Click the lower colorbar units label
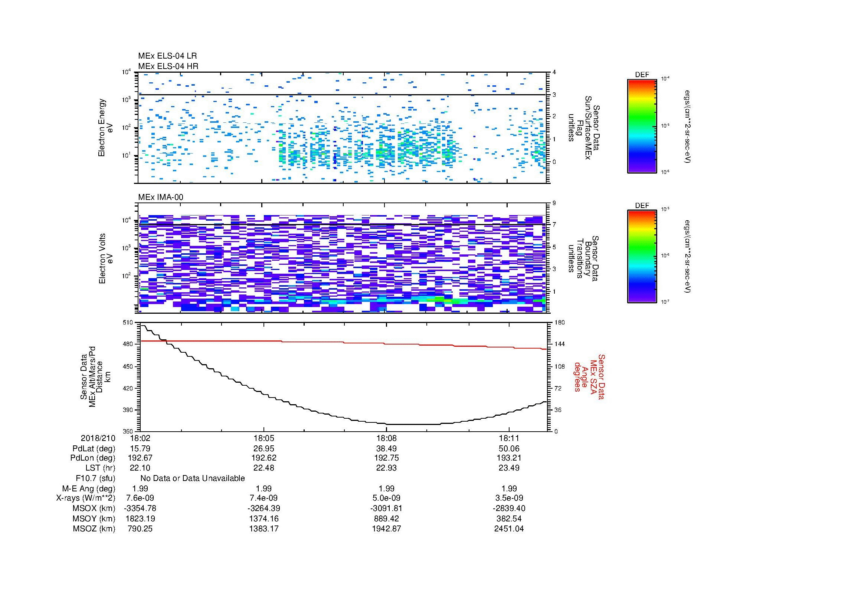This screenshot has height=613, width=868. pos(687,257)
